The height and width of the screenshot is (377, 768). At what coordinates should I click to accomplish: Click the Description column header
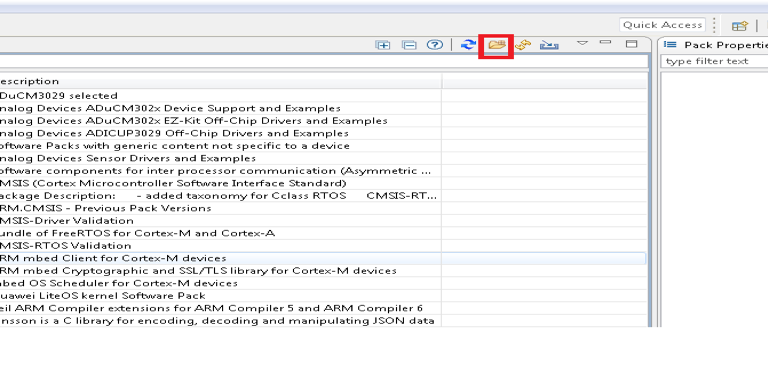pyautogui.click(x=220, y=81)
